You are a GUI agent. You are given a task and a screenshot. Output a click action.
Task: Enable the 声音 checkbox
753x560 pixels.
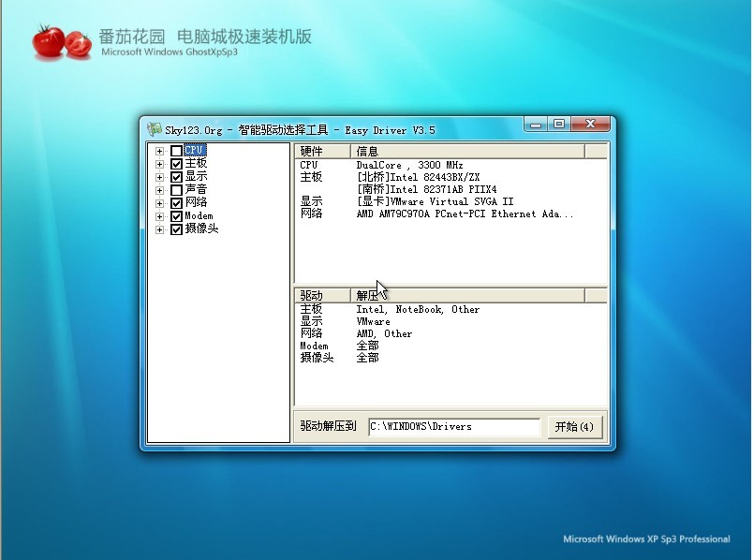click(176, 190)
